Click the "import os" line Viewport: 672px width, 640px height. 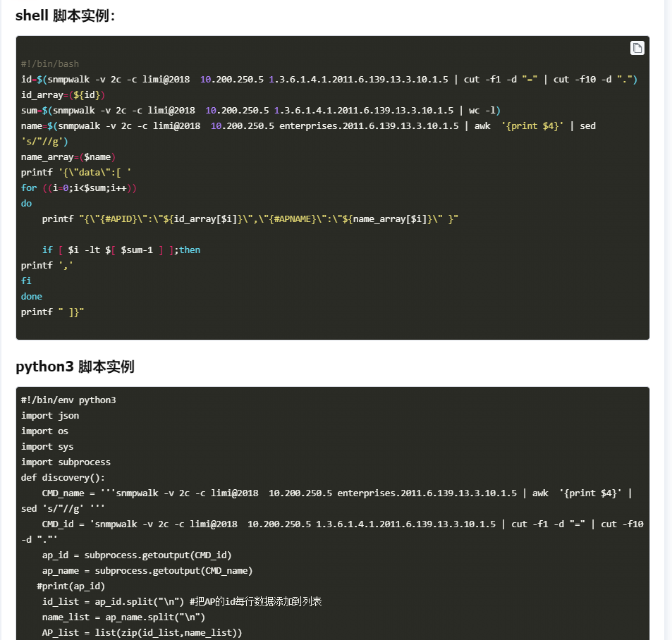point(44,431)
